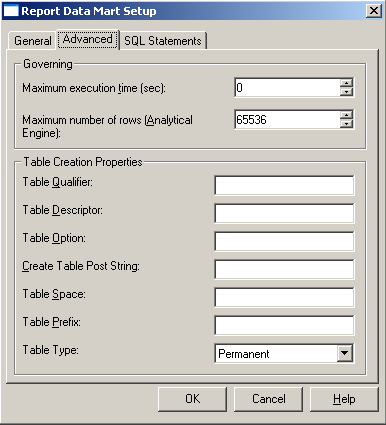The height and width of the screenshot is (425, 386).
Task: Open the SQL Statements tab
Action: (x=163, y=41)
